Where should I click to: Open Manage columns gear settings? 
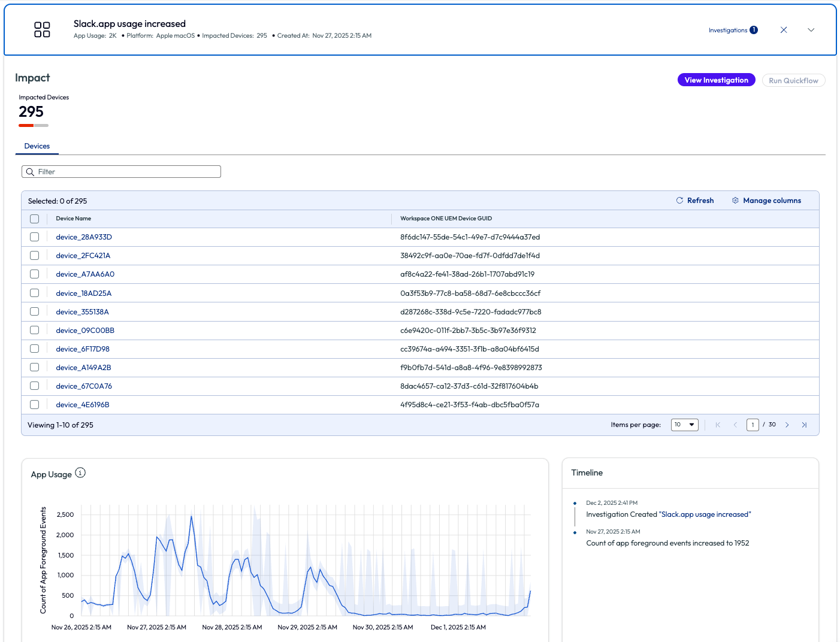click(x=735, y=201)
